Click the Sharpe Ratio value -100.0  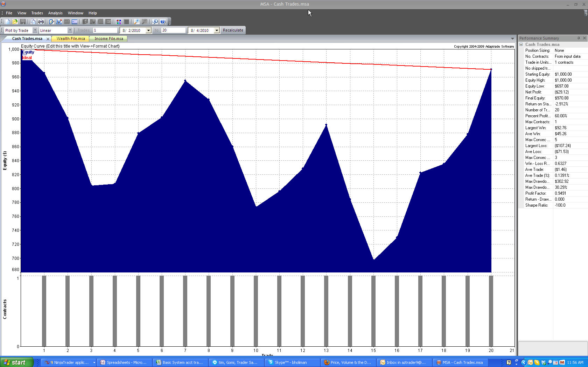[560, 205]
